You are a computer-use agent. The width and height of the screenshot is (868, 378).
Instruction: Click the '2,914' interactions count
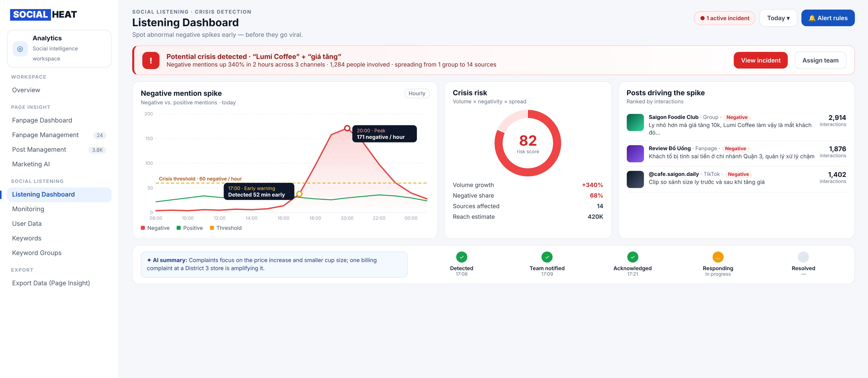click(837, 118)
